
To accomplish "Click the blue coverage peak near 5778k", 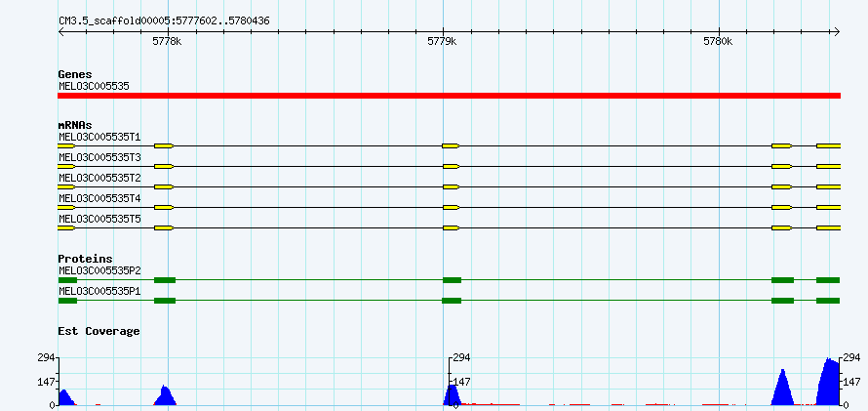I will (166, 395).
